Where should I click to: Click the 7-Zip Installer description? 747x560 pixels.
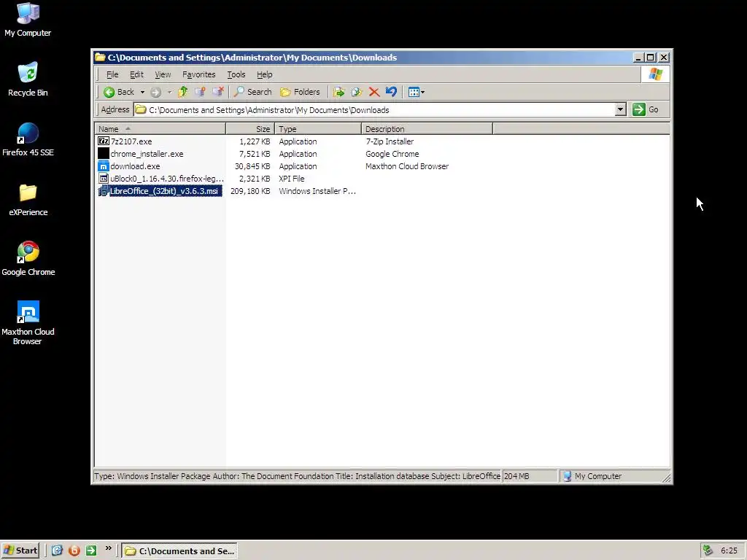[x=390, y=141]
